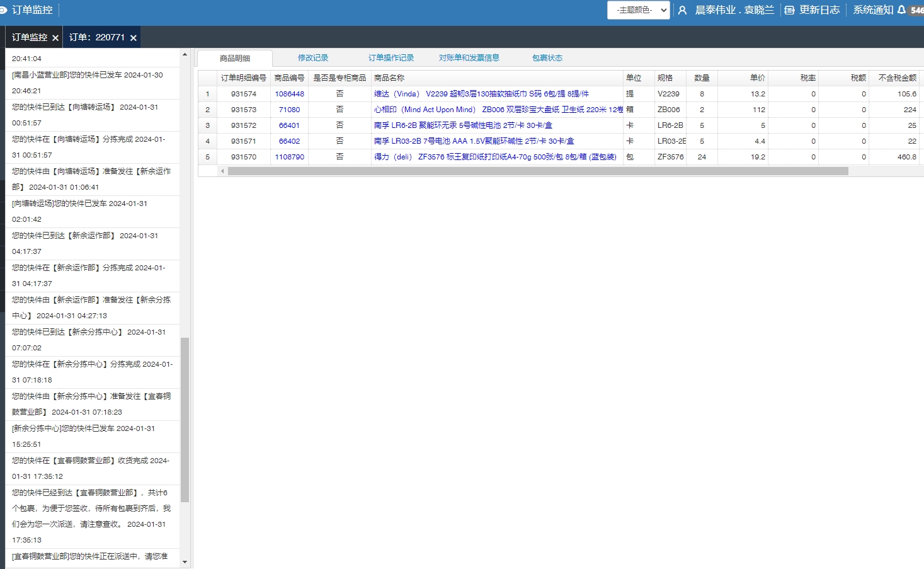
Task: Click the user profile icon
Action: coord(682,10)
